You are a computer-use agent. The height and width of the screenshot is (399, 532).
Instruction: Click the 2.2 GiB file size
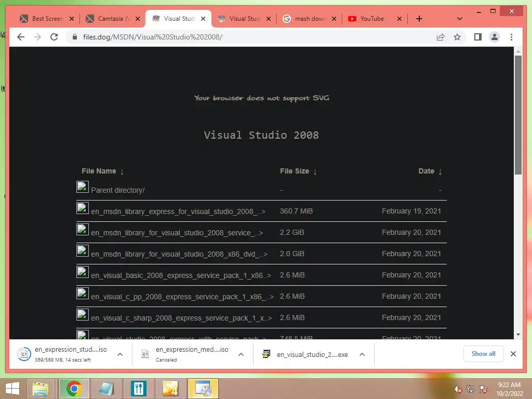292,232
